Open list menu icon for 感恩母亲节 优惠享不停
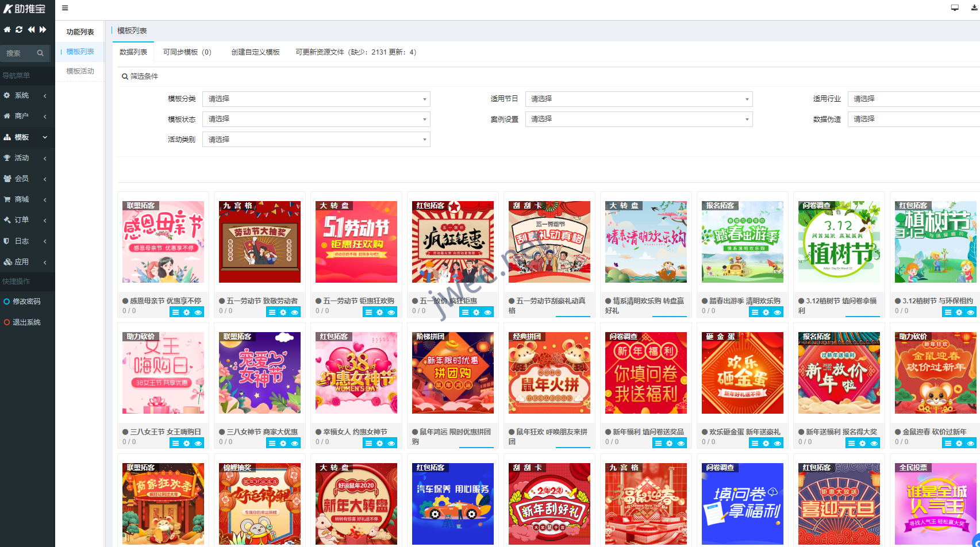Image resolution: width=980 pixels, height=547 pixels. coord(175,313)
